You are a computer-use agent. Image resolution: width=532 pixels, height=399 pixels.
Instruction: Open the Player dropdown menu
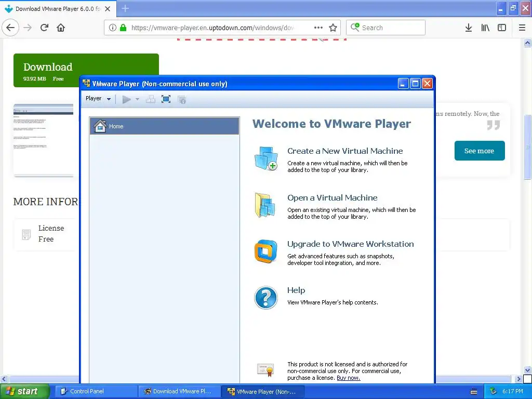98,99
